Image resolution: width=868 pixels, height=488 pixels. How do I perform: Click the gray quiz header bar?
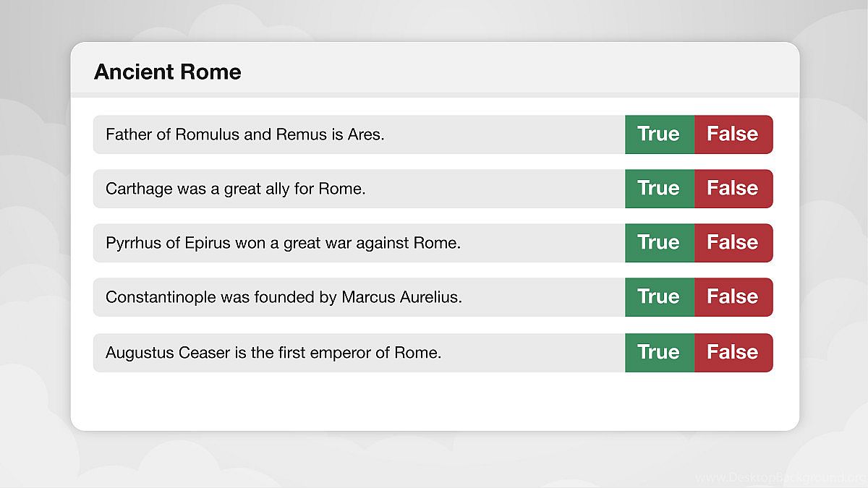(506, 70)
